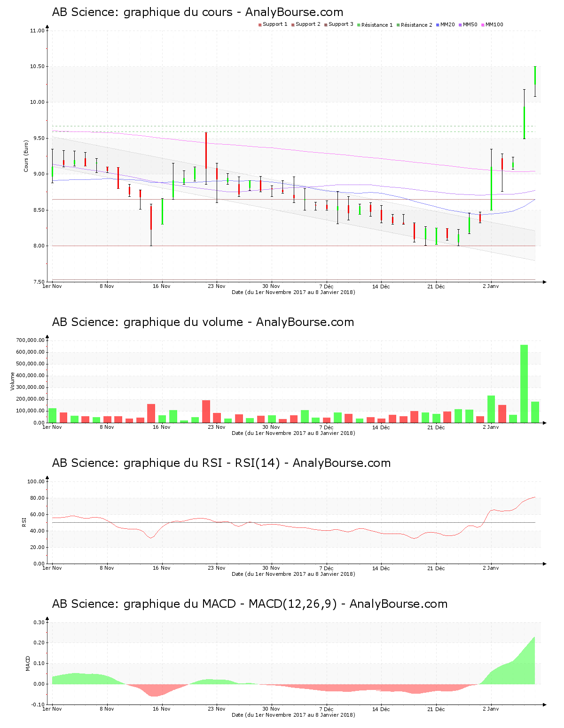Click the 'Cours (Euro)' axis label

tap(26, 156)
